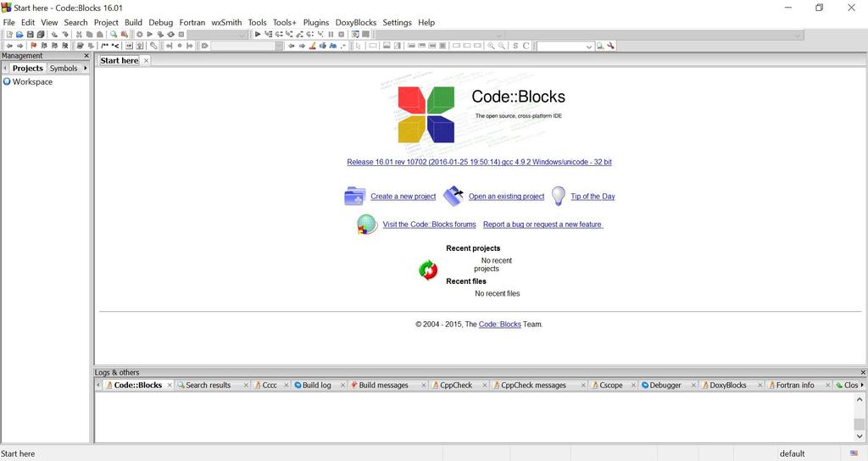
Task: Click the Zoom in magnifier icon
Action: click(491, 46)
